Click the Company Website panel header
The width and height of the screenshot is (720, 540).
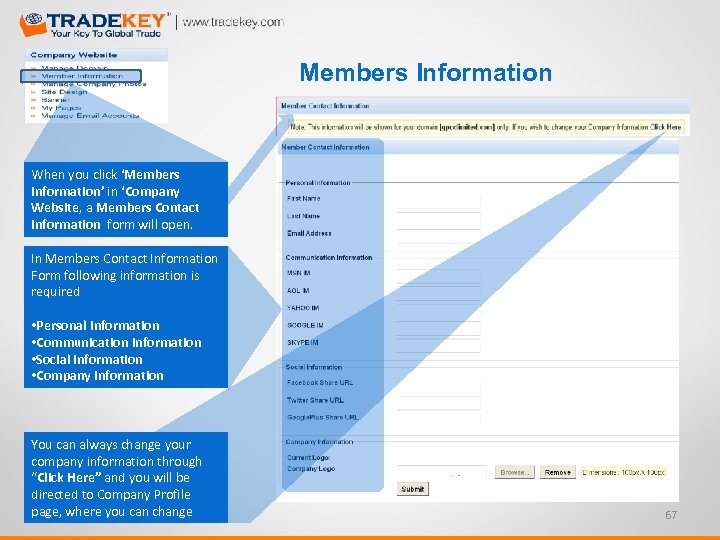click(96, 55)
